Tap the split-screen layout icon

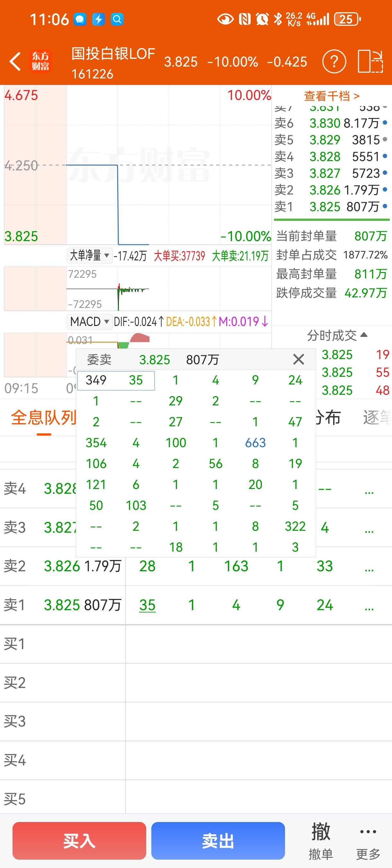(370, 61)
